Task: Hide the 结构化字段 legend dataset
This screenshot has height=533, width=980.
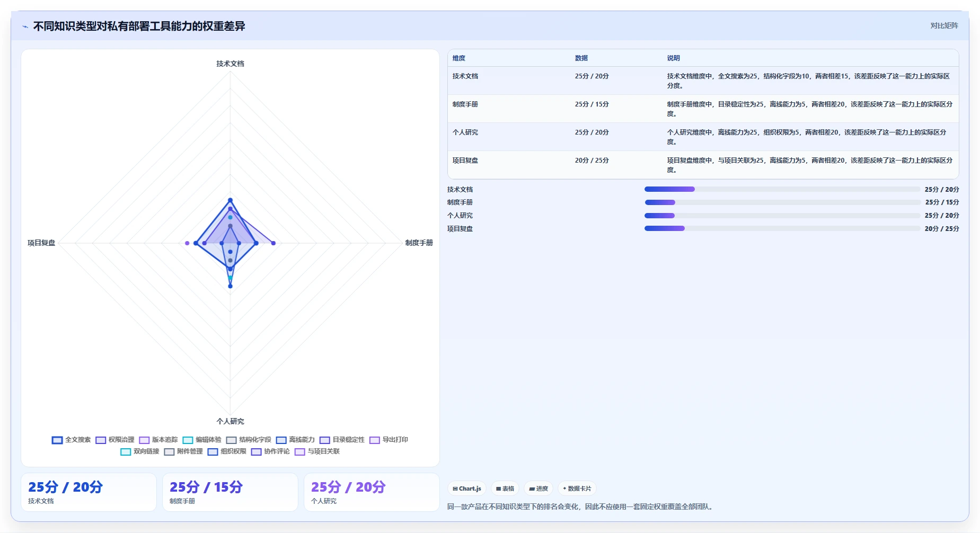Action: pos(248,440)
